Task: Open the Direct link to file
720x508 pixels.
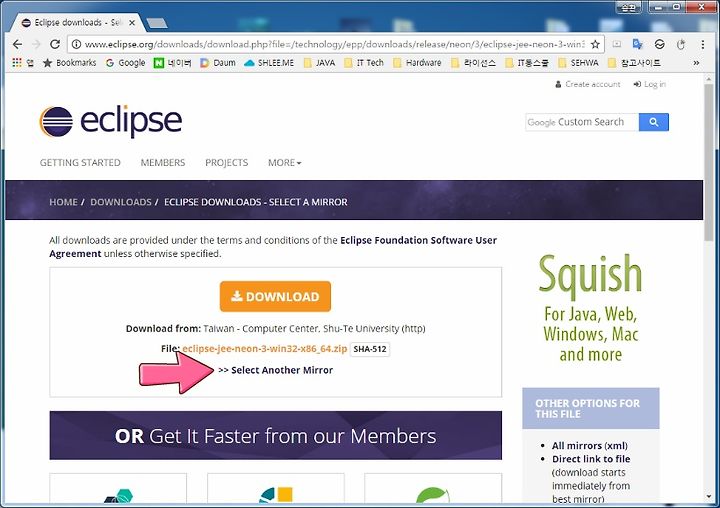Action: (x=591, y=459)
